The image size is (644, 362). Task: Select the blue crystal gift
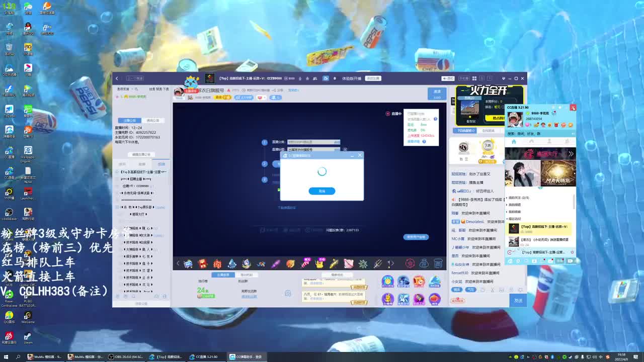[232, 263]
